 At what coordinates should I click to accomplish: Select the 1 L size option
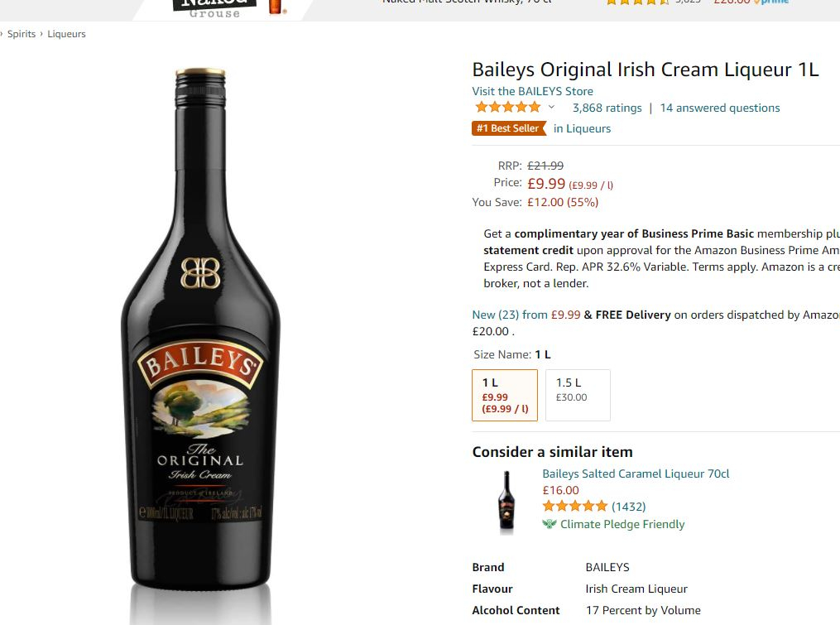pyautogui.click(x=505, y=395)
